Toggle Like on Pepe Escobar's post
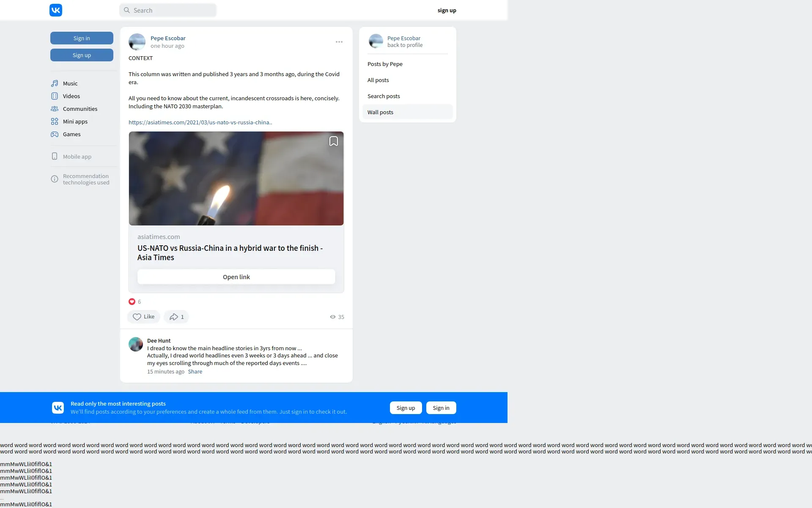The image size is (812, 508). 143,317
